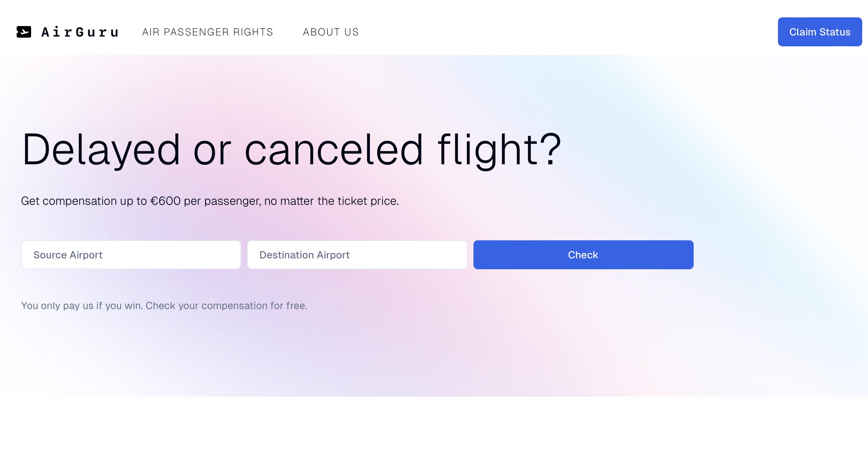Activate the airport search Check action
The image size is (868, 456).
tap(583, 254)
